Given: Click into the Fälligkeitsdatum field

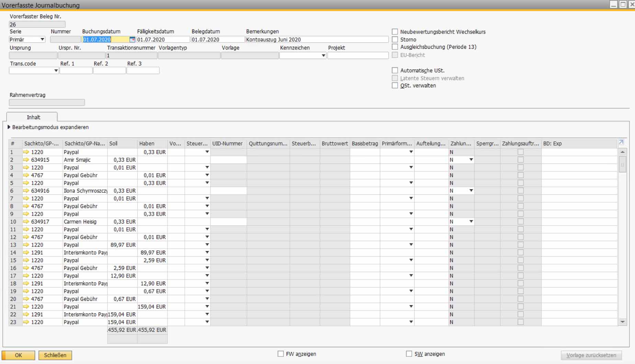Looking at the screenshot, I should (x=163, y=39).
